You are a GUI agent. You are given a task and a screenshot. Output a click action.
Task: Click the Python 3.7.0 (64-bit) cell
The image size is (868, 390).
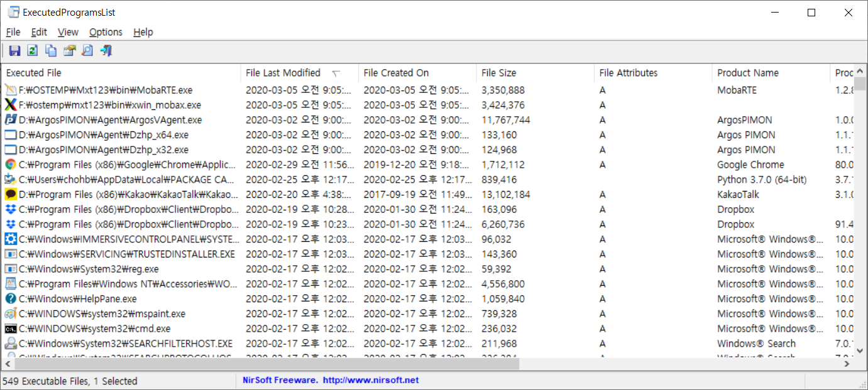[762, 180]
